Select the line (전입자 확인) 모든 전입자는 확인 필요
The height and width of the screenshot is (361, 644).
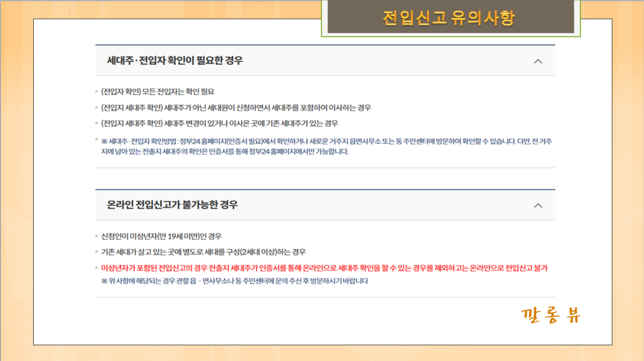(158, 92)
